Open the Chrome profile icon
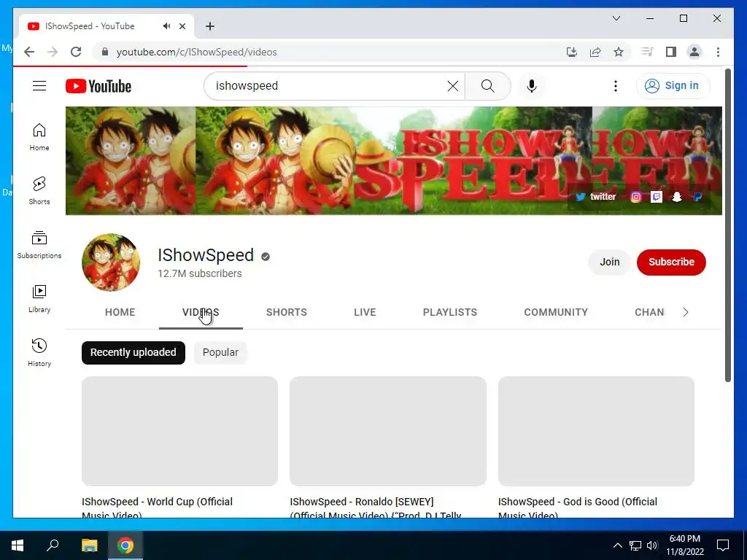The width and height of the screenshot is (747, 560). coord(694,52)
